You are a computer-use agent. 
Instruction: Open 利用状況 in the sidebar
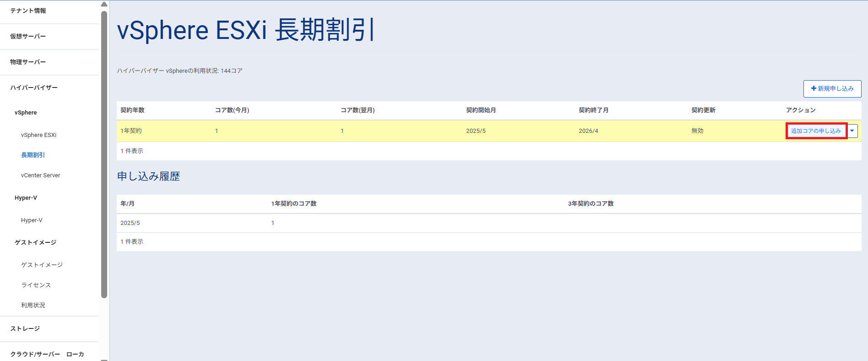point(33,305)
